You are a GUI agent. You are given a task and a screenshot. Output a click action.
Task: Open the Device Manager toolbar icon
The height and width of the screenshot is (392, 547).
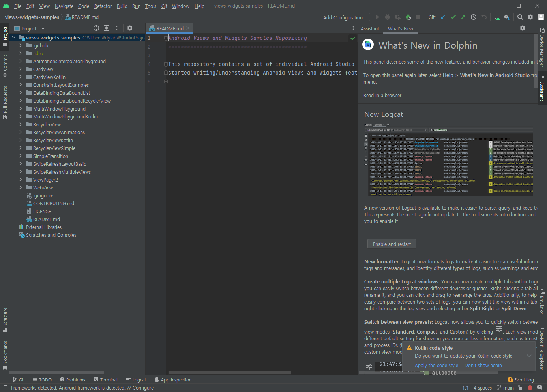497,17
